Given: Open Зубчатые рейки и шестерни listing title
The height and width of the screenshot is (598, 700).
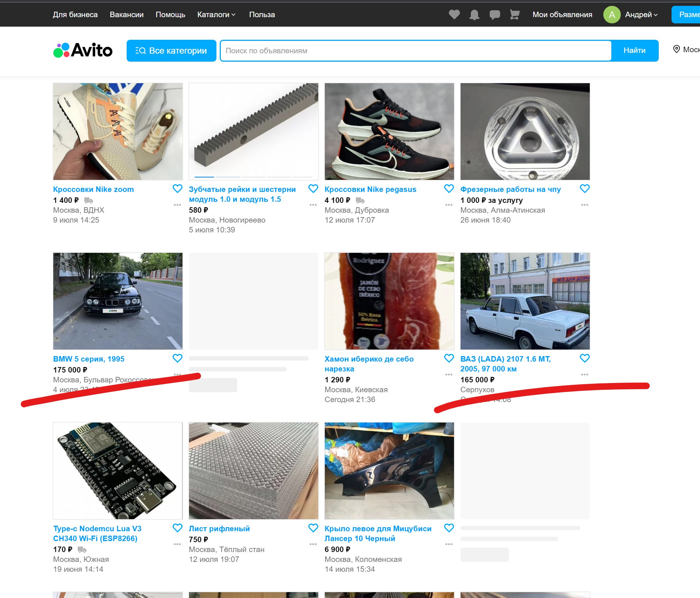Looking at the screenshot, I should coord(242,194).
